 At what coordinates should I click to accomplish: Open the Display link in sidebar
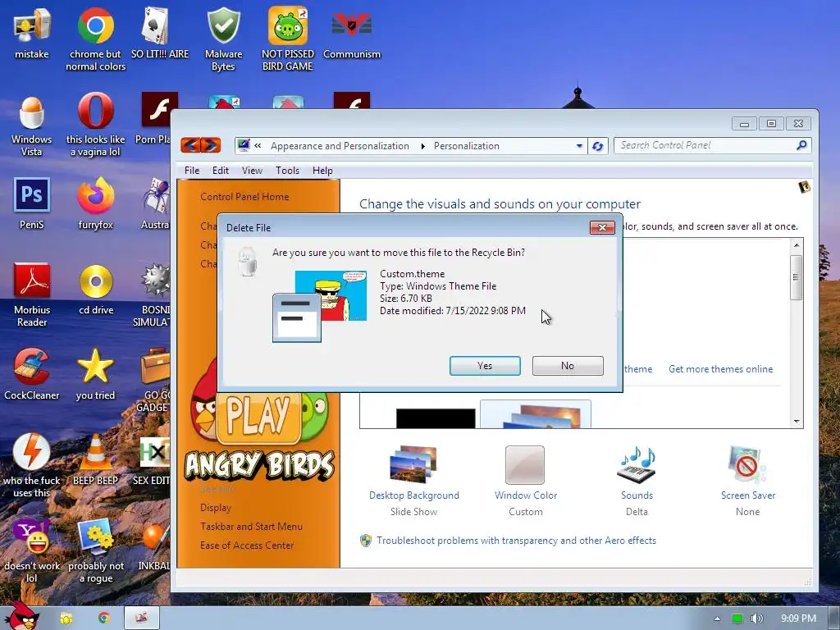(x=216, y=507)
